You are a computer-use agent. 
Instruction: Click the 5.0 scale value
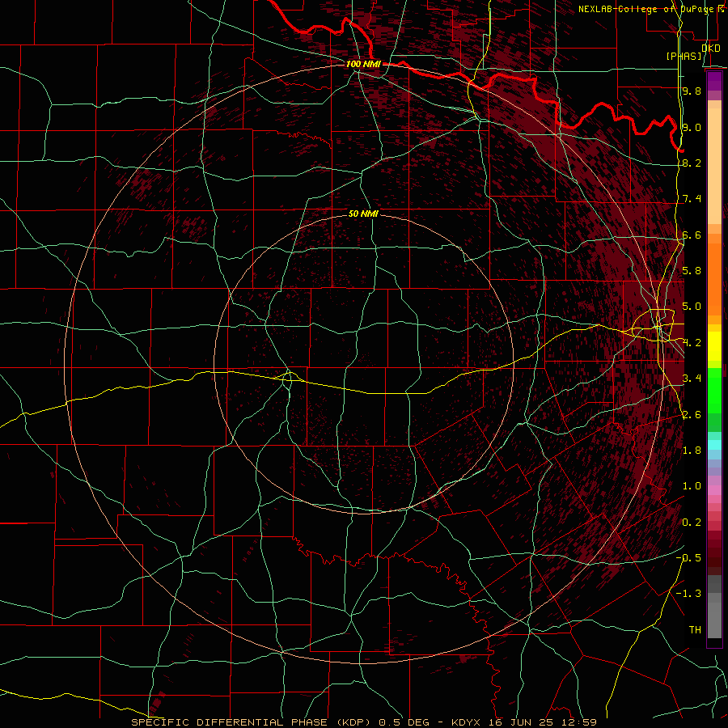(692, 307)
